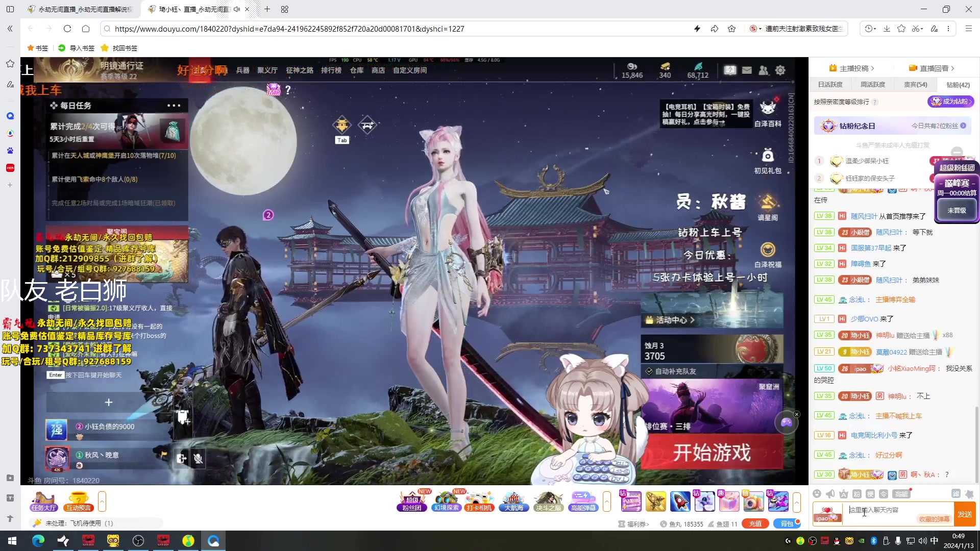Collapse the fan club widget with minus
The width and height of the screenshot is (980, 551).
(957, 152)
